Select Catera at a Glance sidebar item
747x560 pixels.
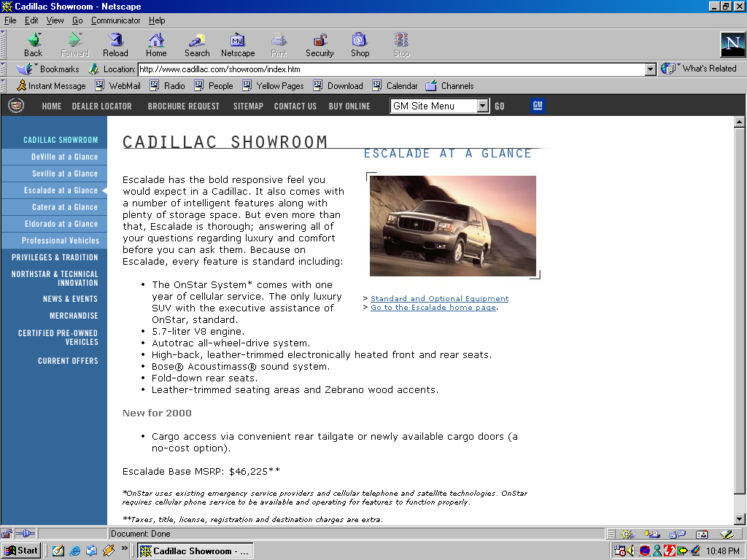click(x=54, y=207)
